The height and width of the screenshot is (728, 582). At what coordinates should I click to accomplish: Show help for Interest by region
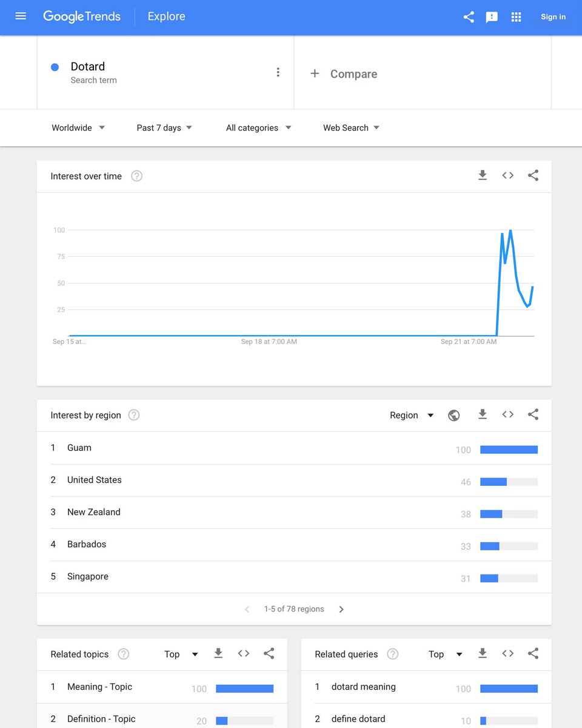click(x=134, y=415)
